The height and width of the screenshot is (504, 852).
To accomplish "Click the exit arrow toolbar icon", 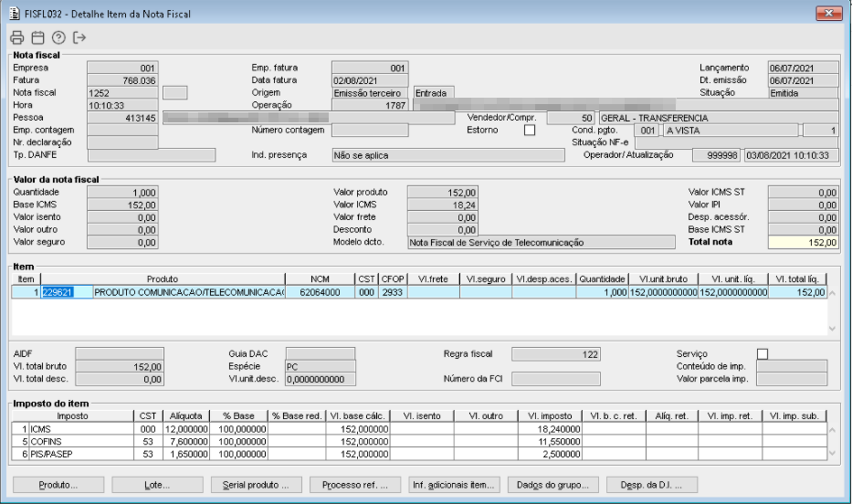I will 79,37.
